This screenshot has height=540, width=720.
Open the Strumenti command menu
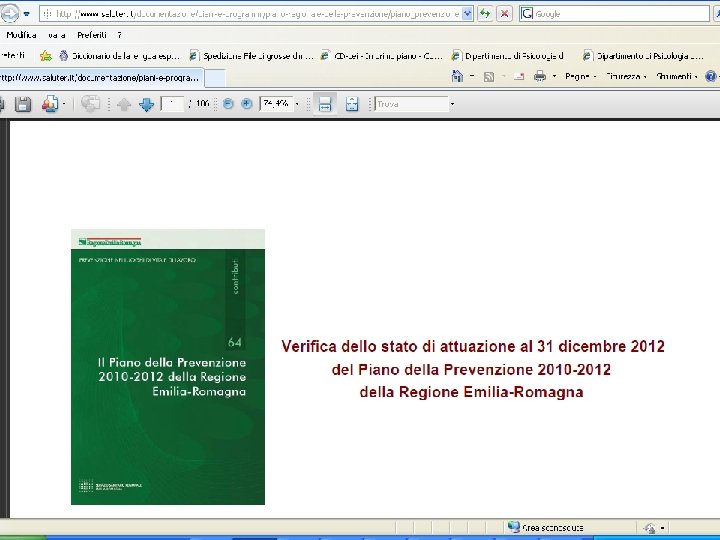677,76
